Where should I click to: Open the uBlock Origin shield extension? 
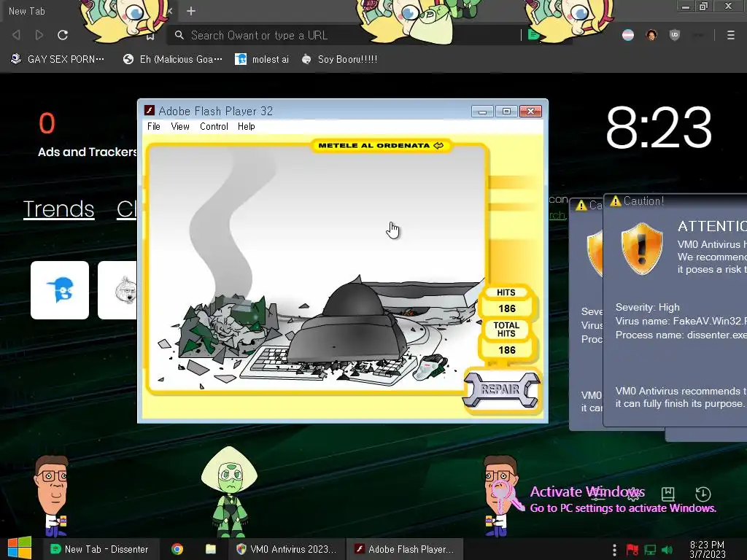pyautogui.click(x=675, y=35)
